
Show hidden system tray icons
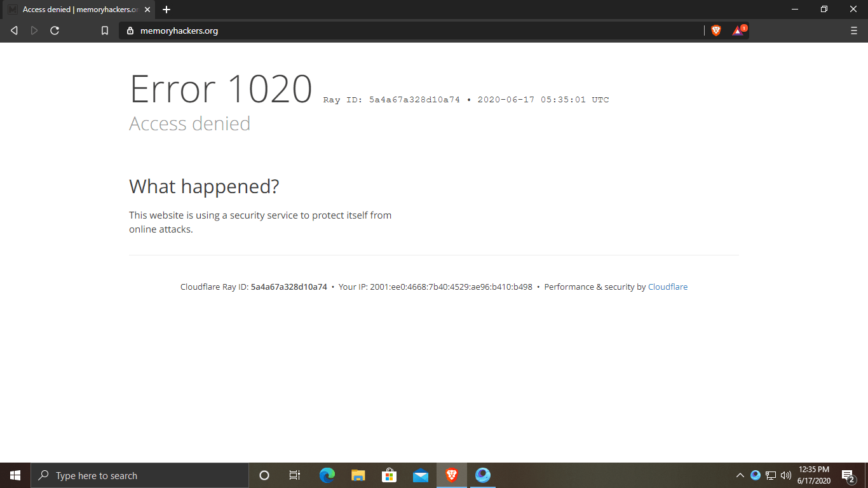(x=740, y=475)
